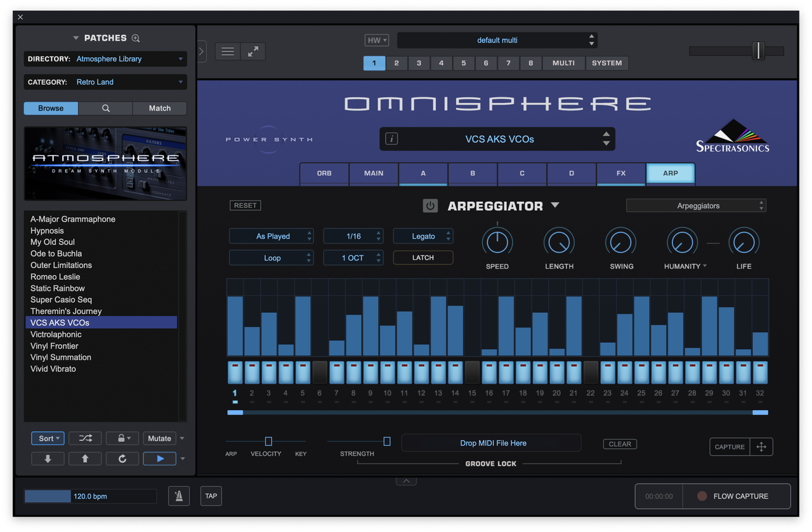This screenshot has width=812, height=532.
Task: Open the ARPEGGIATOR title dropdown arrow
Action: coord(555,205)
